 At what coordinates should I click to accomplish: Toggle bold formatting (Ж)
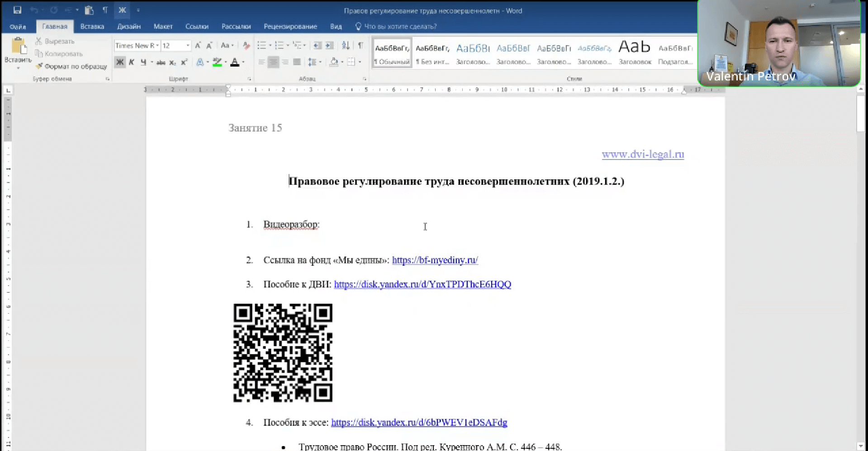pyautogui.click(x=119, y=62)
